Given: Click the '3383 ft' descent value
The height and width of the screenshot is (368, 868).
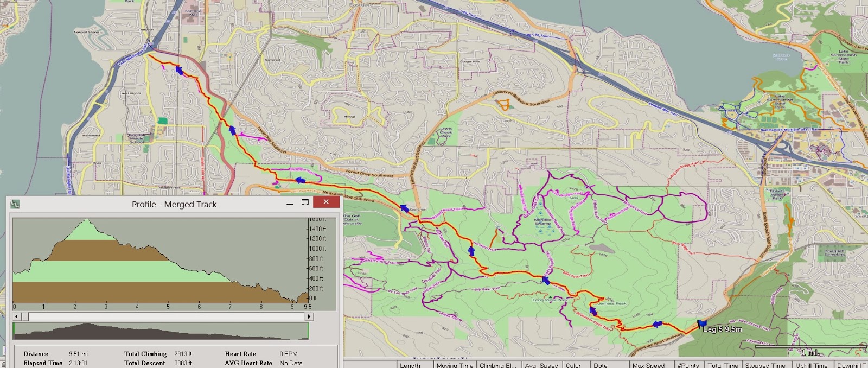Looking at the screenshot, I should (x=183, y=363).
